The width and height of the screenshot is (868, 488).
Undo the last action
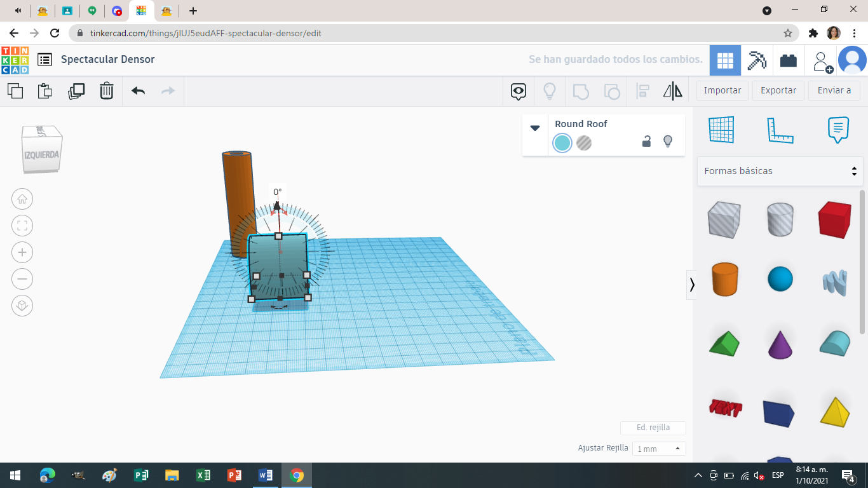[x=139, y=91]
